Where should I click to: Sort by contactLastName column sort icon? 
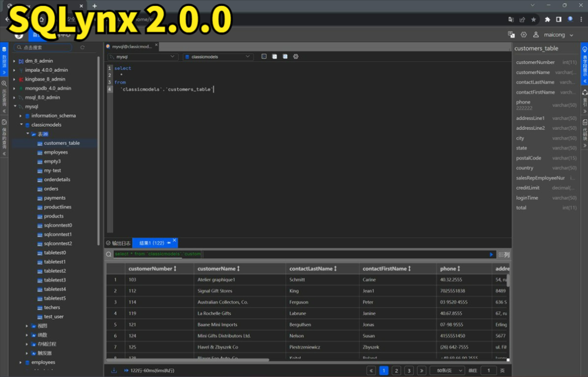(335, 269)
